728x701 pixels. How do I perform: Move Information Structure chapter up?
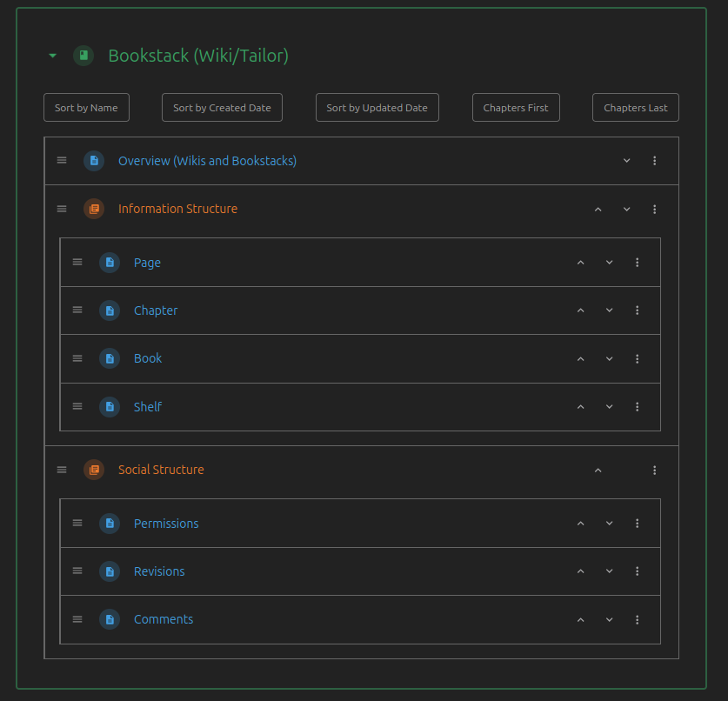tap(598, 210)
